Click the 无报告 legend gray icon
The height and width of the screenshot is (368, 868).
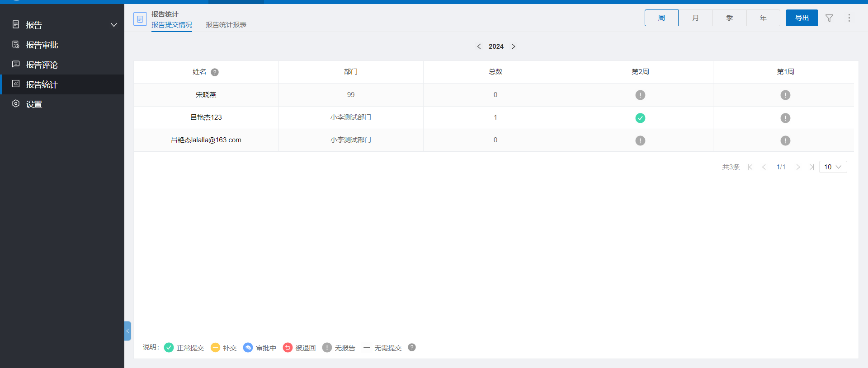(x=327, y=347)
